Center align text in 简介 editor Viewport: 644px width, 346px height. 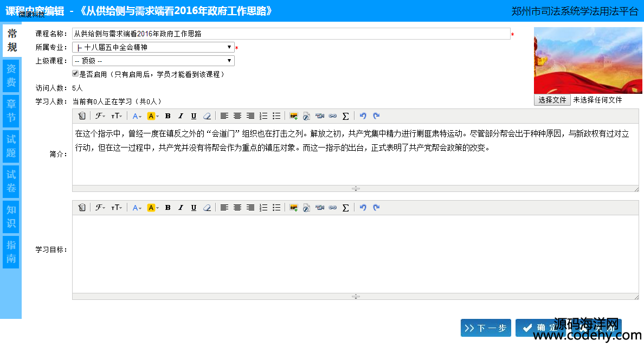coord(237,116)
